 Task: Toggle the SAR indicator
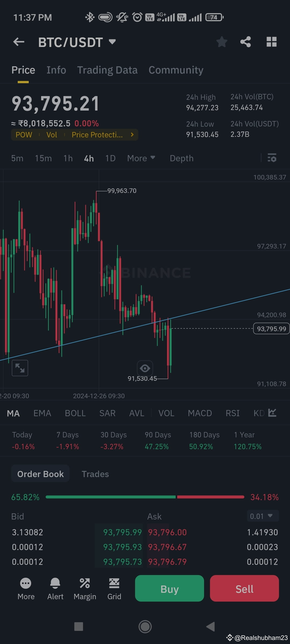click(107, 413)
